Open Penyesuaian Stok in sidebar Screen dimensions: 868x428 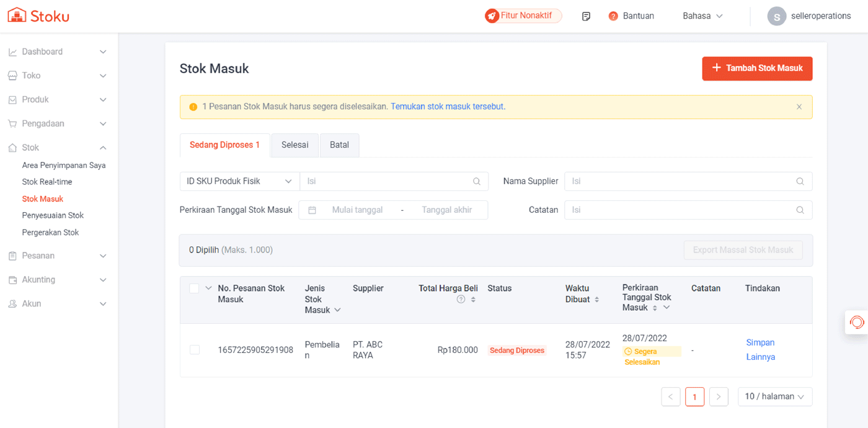(53, 216)
